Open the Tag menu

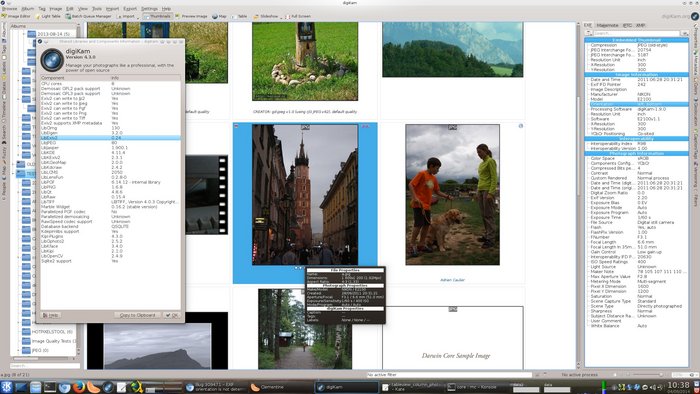tap(42, 8)
